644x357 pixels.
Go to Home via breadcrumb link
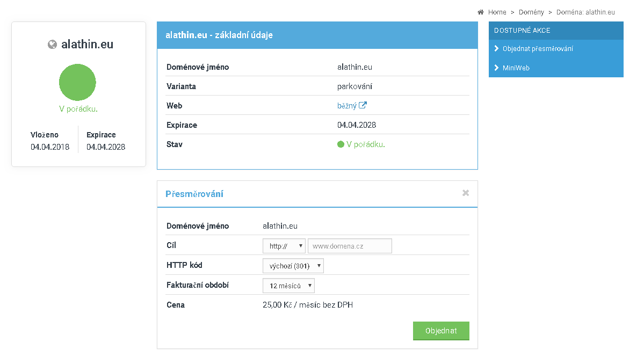tap(497, 12)
